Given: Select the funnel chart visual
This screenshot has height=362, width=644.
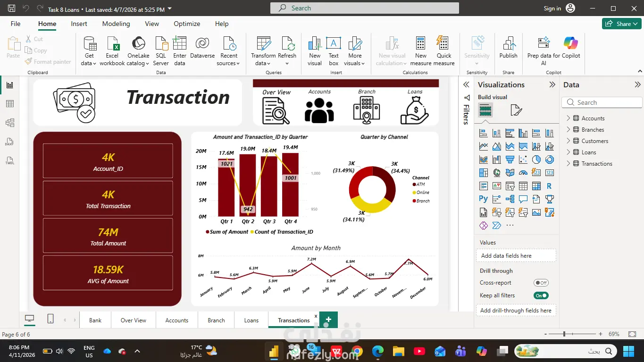Looking at the screenshot, I should point(510,160).
